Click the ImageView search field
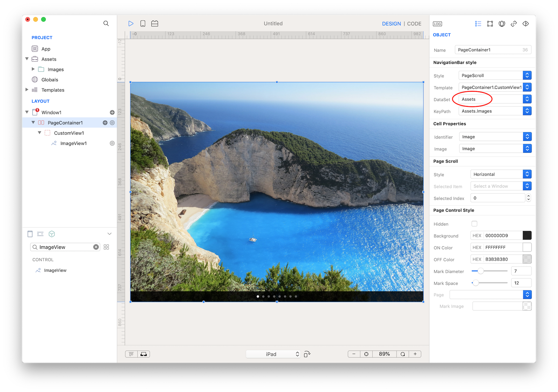Image resolution: width=558 pixels, height=392 pixels. coord(65,247)
